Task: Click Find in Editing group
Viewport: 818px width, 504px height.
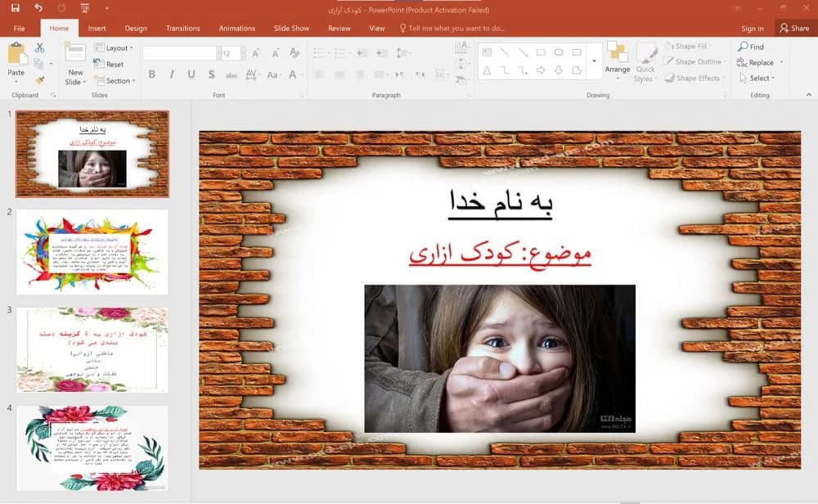Action: [751, 47]
